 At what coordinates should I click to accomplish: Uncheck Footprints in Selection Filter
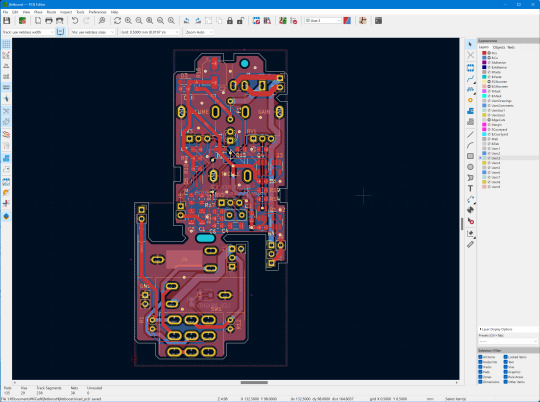pos(480,362)
